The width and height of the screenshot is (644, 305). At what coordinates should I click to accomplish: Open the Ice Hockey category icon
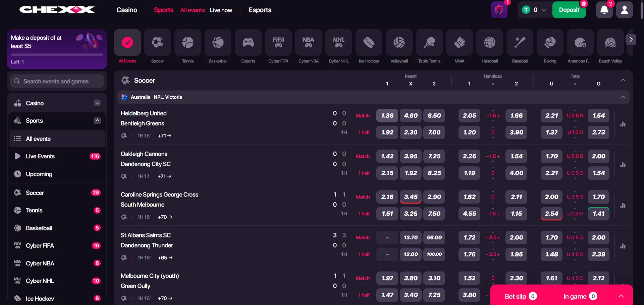pyautogui.click(x=369, y=43)
